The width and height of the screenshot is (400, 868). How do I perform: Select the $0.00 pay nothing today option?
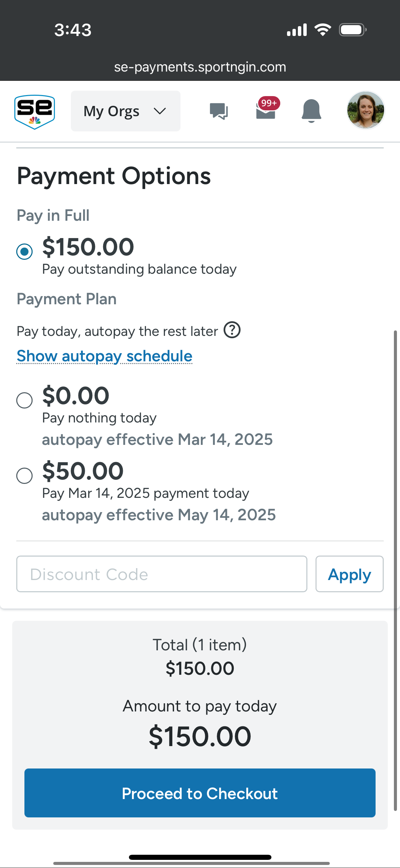coord(25,400)
